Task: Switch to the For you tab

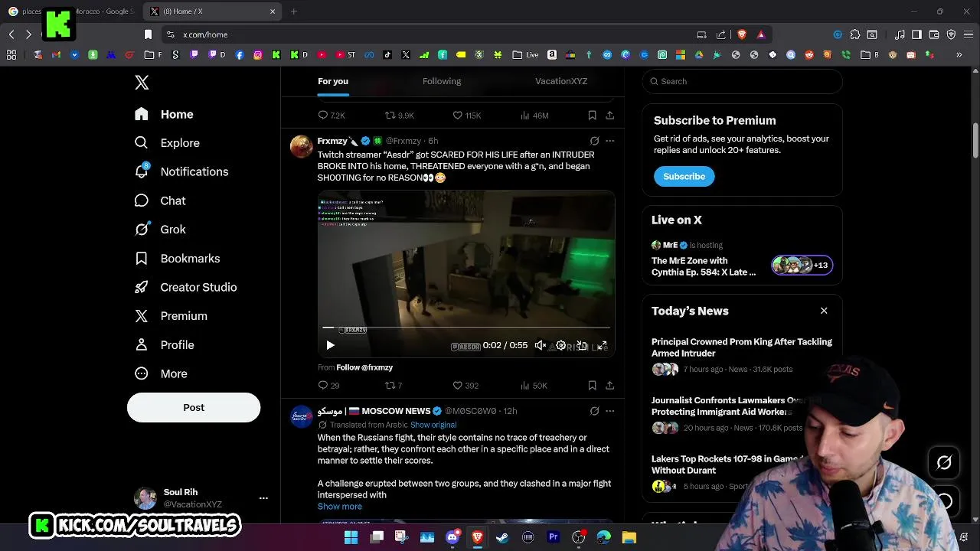Action: point(333,81)
